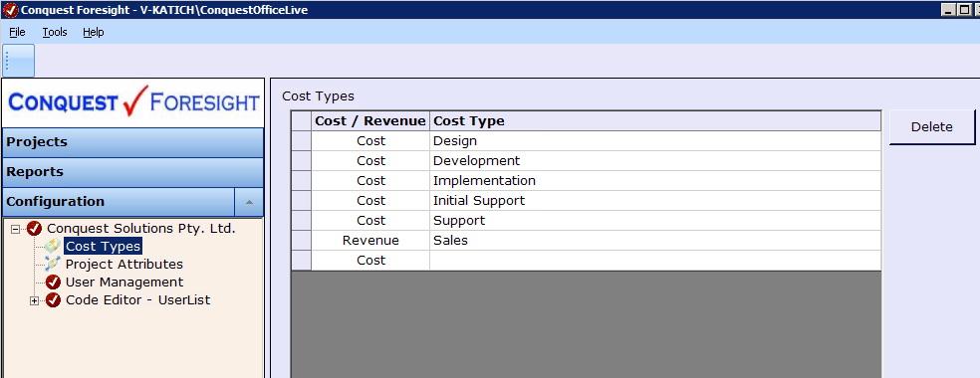Click the toolbar grip handle
This screenshot has height=378, width=980.
pyautogui.click(x=7, y=61)
